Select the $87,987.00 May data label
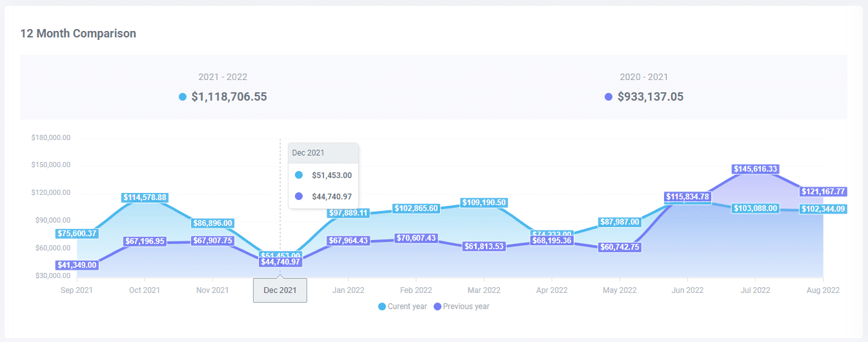The image size is (868, 342). pos(619,222)
